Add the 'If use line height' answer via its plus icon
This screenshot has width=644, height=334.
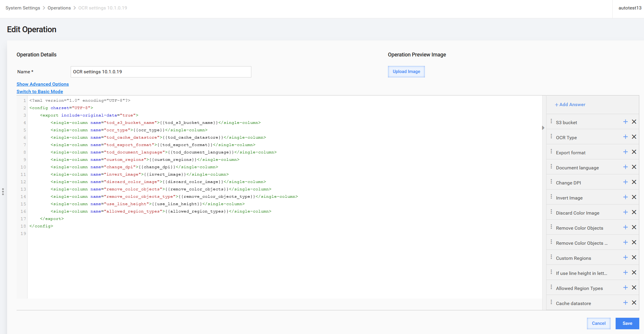click(x=625, y=273)
